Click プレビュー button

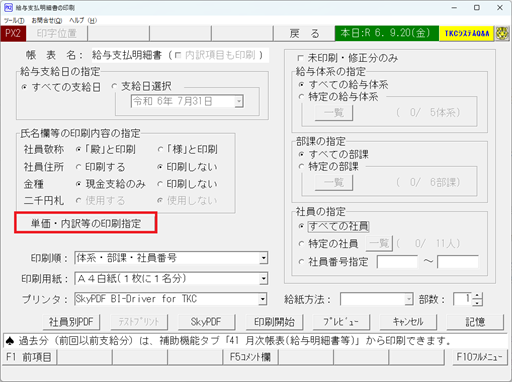341,322
